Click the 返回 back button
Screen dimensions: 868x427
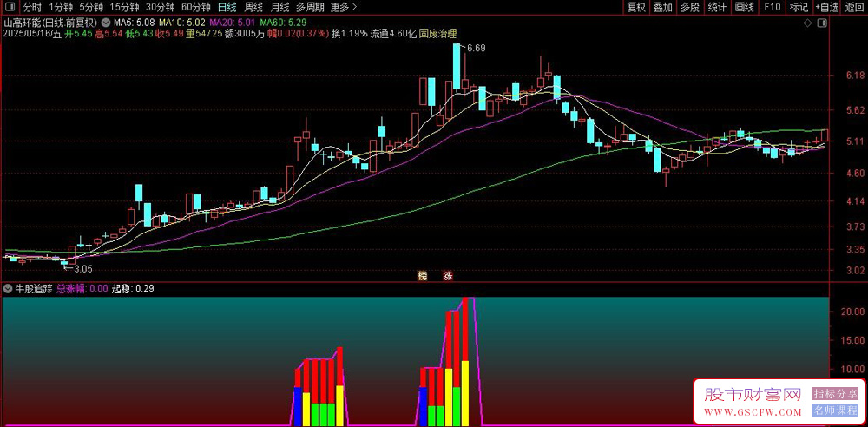tap(854, 7)
